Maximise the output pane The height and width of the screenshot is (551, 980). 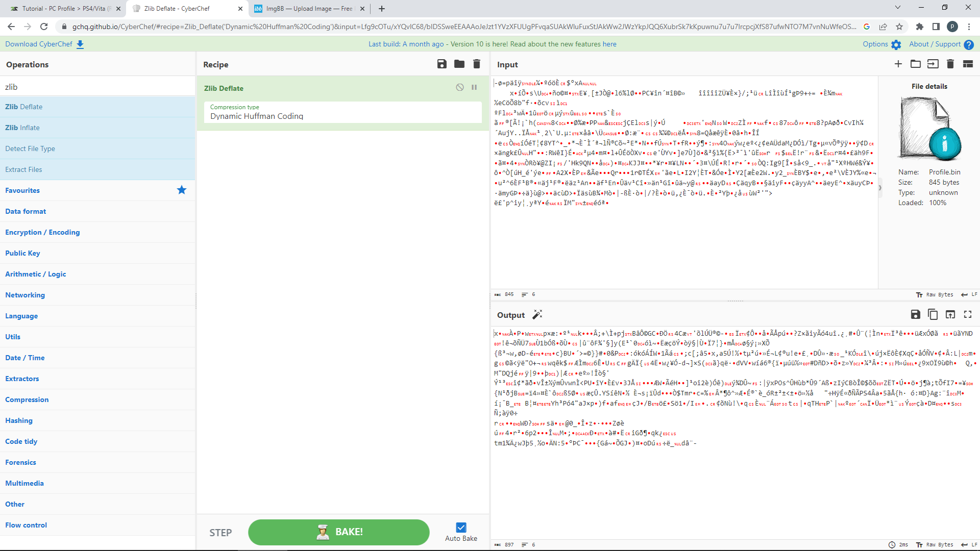968,314
